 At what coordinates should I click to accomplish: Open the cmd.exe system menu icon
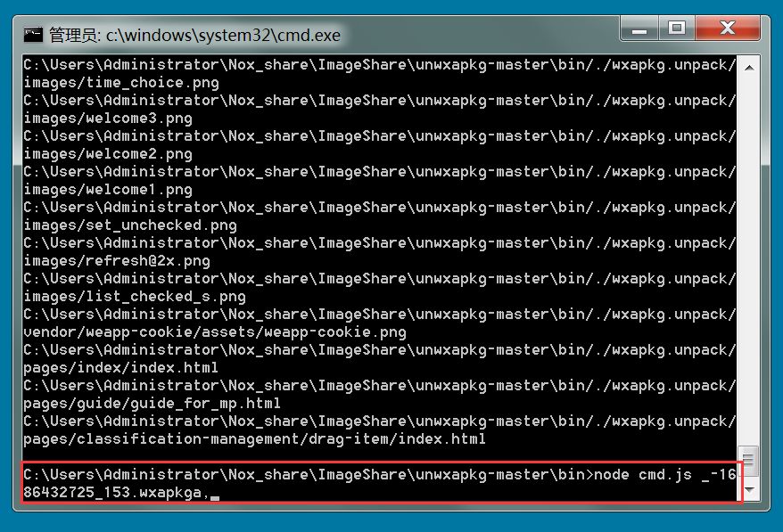pyautogui.click(x=34, y=35)
